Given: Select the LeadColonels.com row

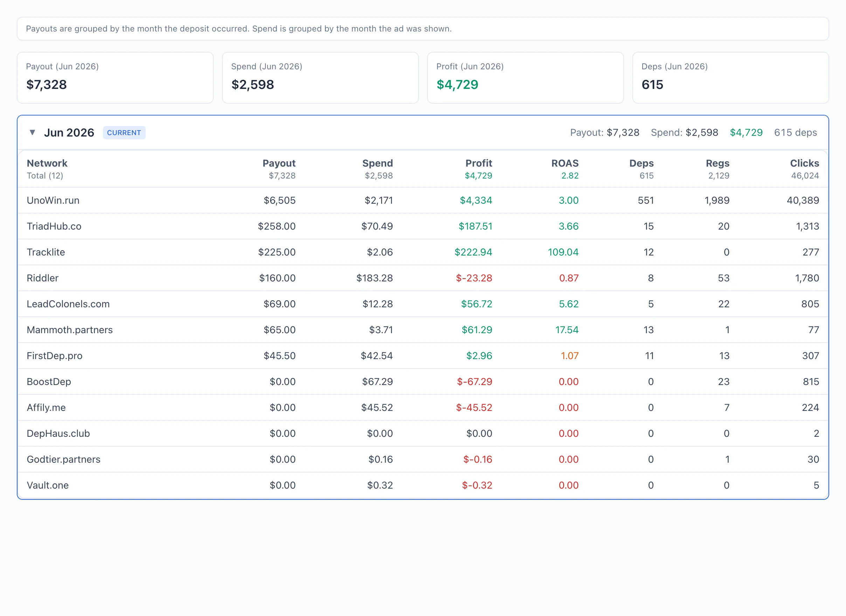Looking at the screenshot, I should tap(423, 304).
